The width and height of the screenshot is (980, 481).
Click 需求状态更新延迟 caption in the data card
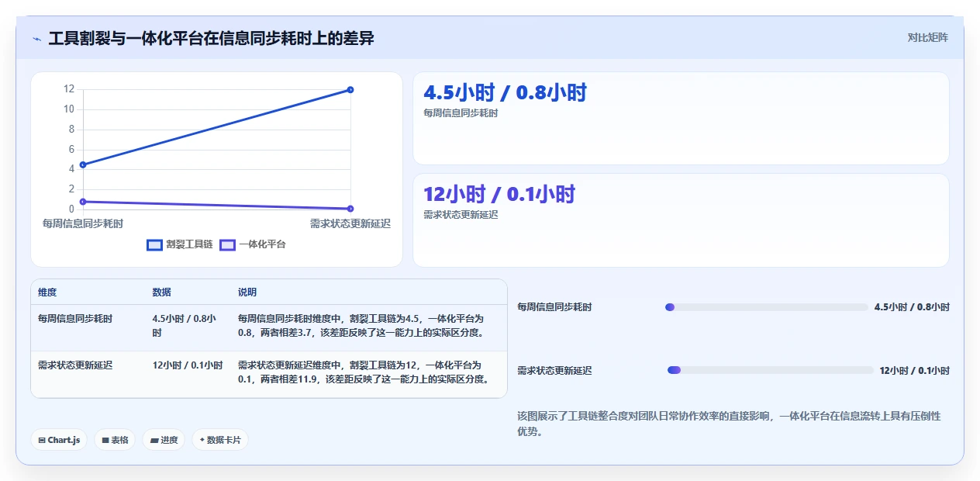point(461,215)
